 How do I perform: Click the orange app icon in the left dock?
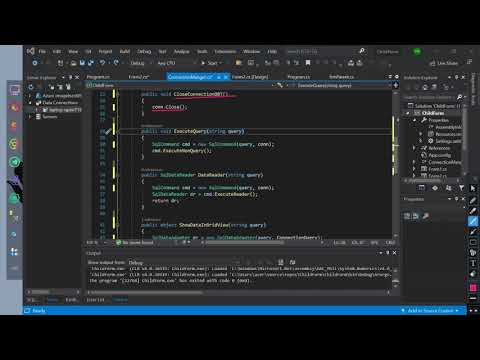14,125
